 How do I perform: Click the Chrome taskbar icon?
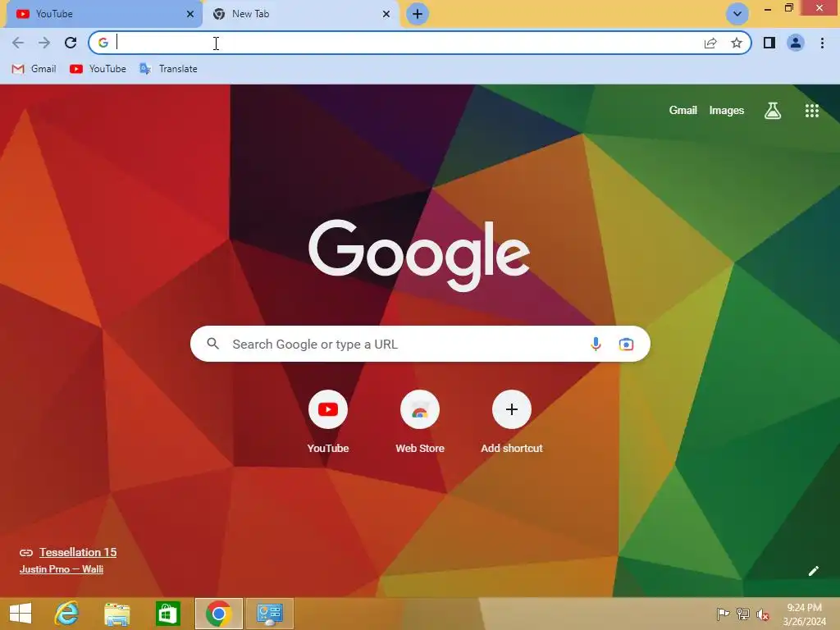pos(218,614)
